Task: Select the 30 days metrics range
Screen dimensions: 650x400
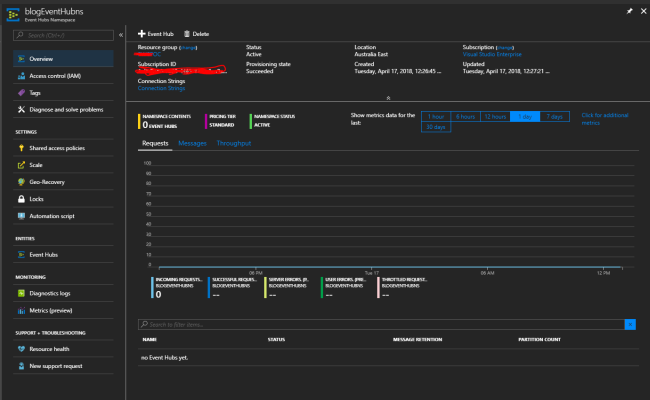Action: pyautogui.click(x=435, y=127)
